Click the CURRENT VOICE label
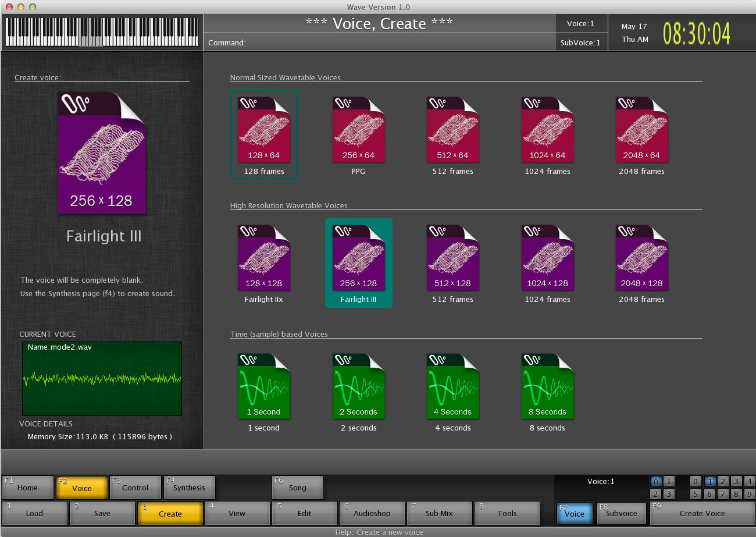756x537 pixels. tap(48, 334)
